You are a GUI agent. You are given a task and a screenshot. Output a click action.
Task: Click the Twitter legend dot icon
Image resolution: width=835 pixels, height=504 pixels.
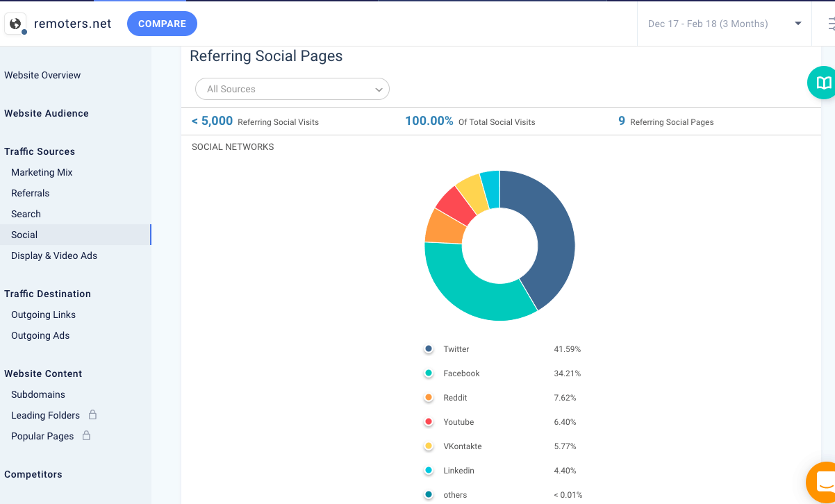click(429, 349)
